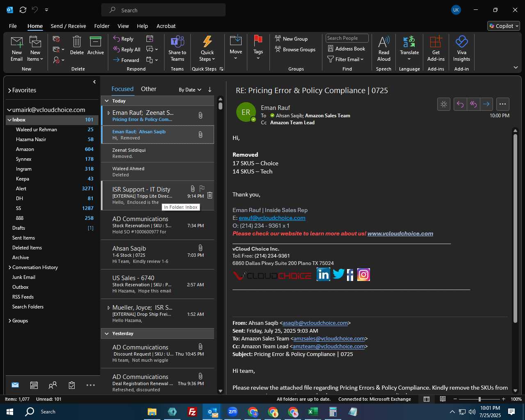525x420 pixels.
Task: Expand Conversation History folder
Action: pyautogui.click(x=10, y=267)
